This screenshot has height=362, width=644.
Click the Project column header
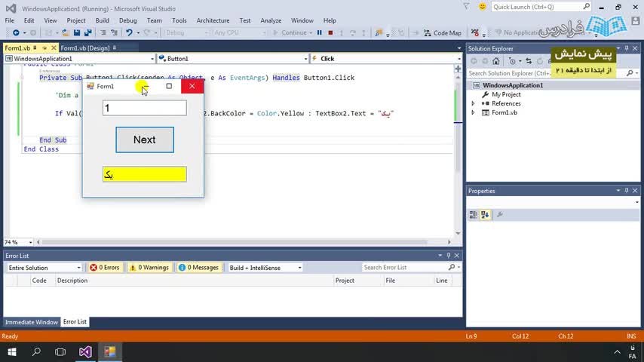coord(357,281)
